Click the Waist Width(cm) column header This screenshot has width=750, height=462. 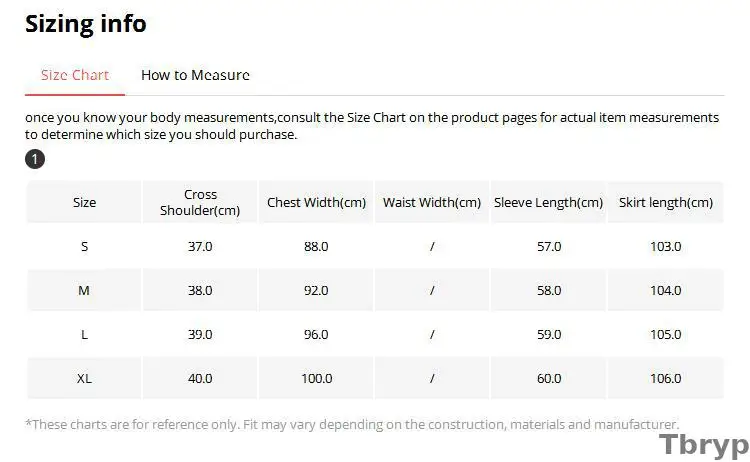(432, 203)
